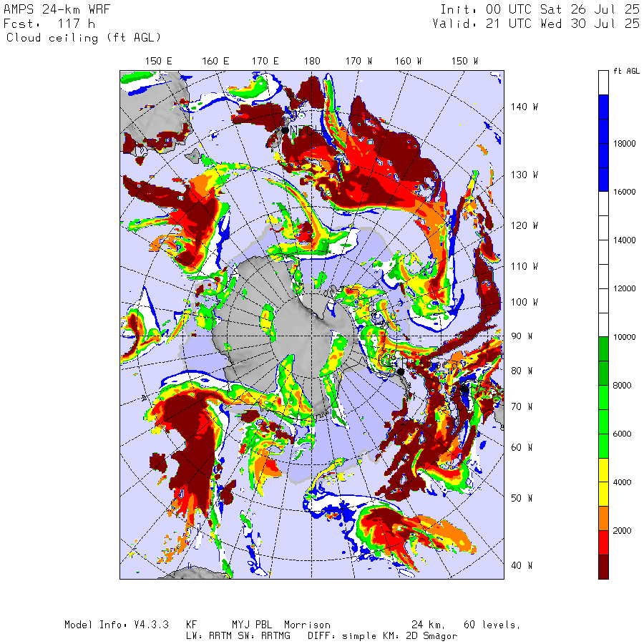Click the 'Cloud ceiling (ft AGL)' label
The width and height of the screenshot is (644, 644).
84,38
